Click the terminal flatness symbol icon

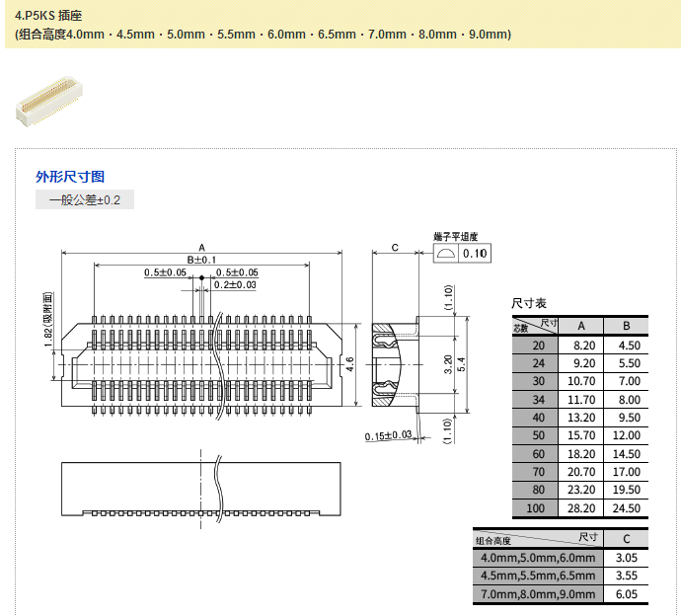[x=446, y=254]
